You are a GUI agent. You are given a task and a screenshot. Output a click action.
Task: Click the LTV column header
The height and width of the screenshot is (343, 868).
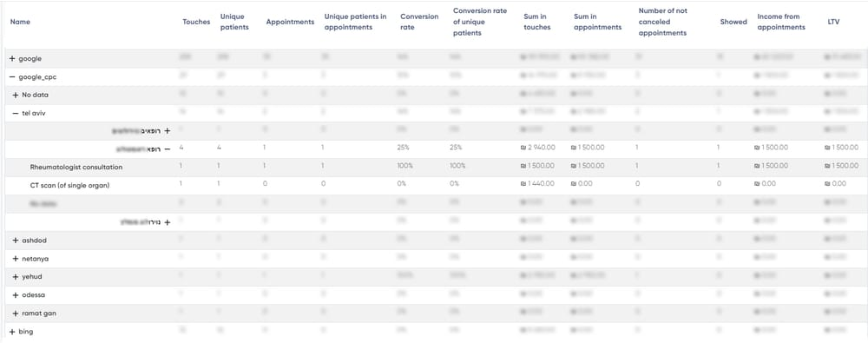[x=833, y=23]
